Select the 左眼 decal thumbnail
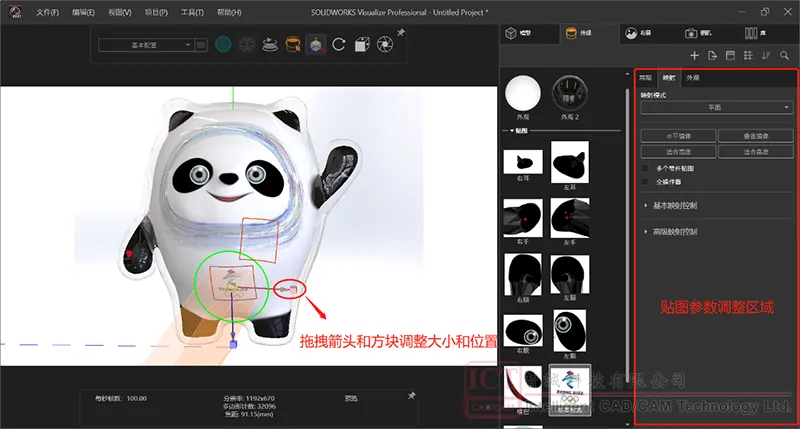The image size is (800, 429). point(570,331)
